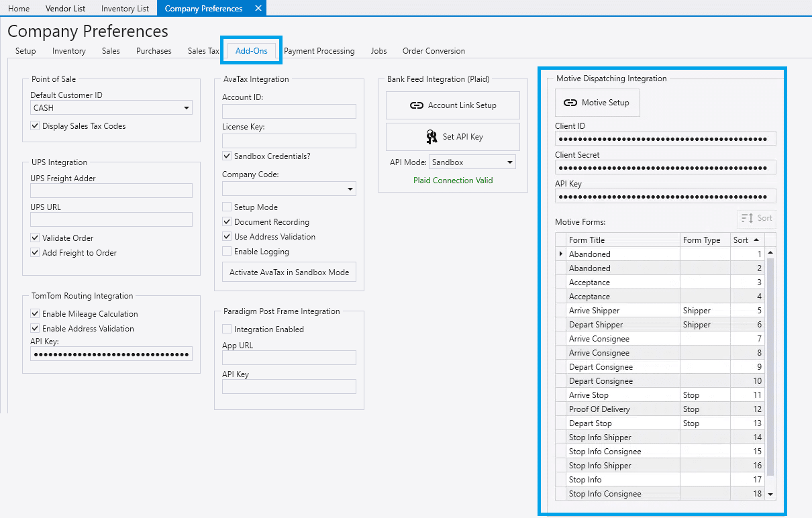Click the link icon on Motive Setup
Image resolution: width=812 pixels, height=518 pixels.
pos(570,103)
